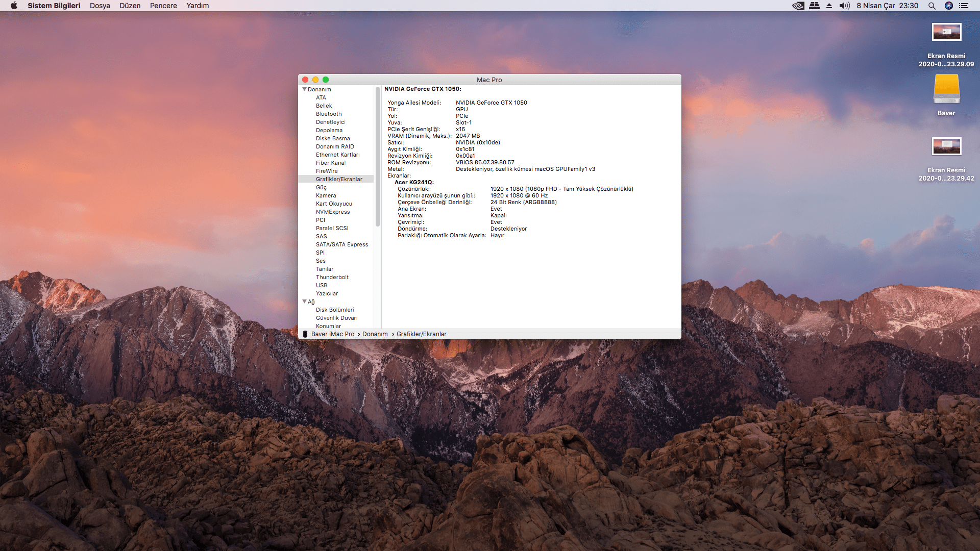Viewport: 980px width, 551px height.
Task: Collapse the Ağ tree section
Action: (x=305, y=302)
